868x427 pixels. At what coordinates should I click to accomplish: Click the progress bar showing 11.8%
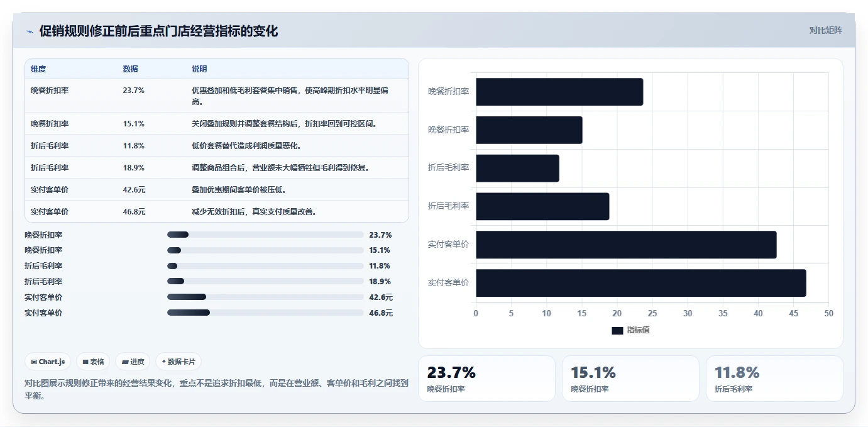[x=265, y=266]
